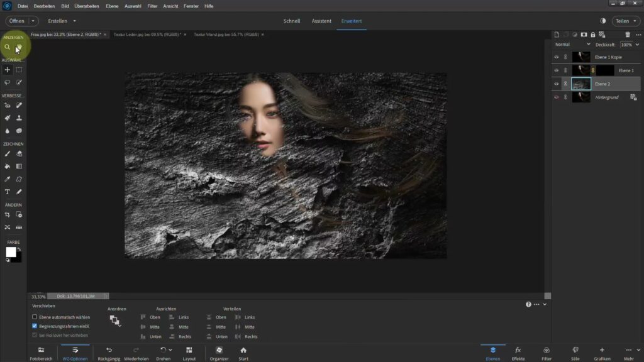The height and width of the screenshot is (362, 644).
Task: Click the trash icon to delete layer
Action: coord(628,35)
